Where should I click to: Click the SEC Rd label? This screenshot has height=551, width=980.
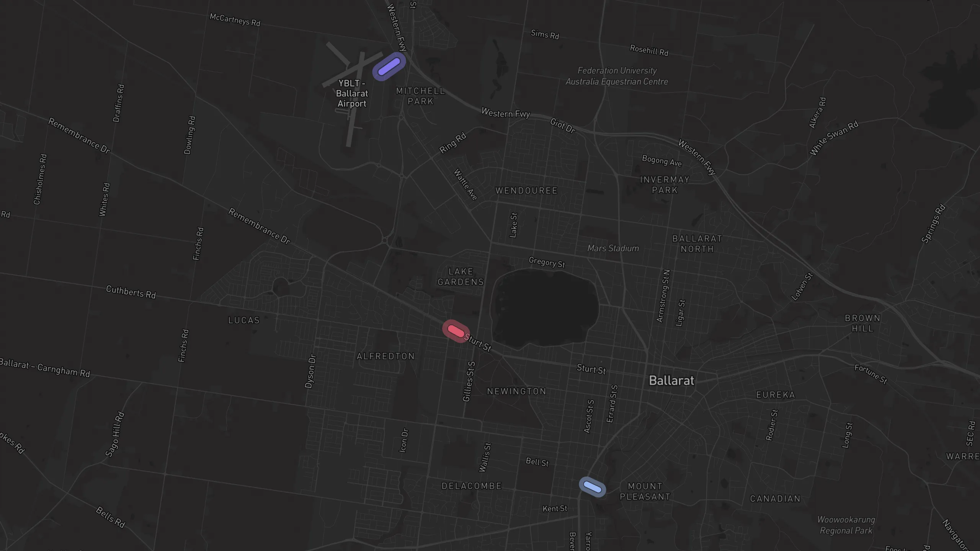[970, 433]
